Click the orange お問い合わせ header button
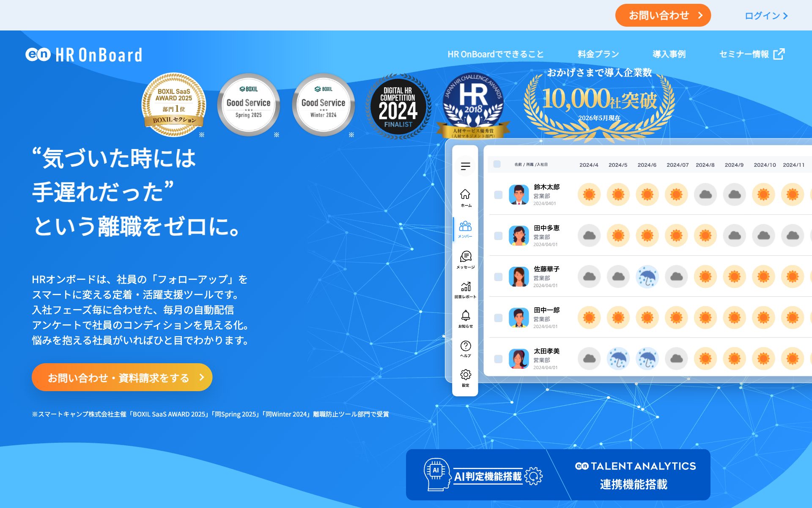The width and height of the screenshot is (812, 508). [663, 15]
